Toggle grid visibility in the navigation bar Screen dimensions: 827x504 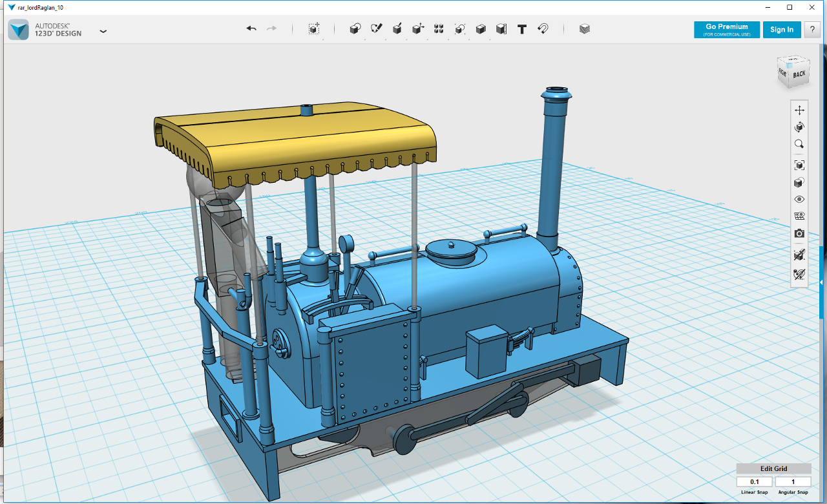pyautogui.click(x=799, y=216)
